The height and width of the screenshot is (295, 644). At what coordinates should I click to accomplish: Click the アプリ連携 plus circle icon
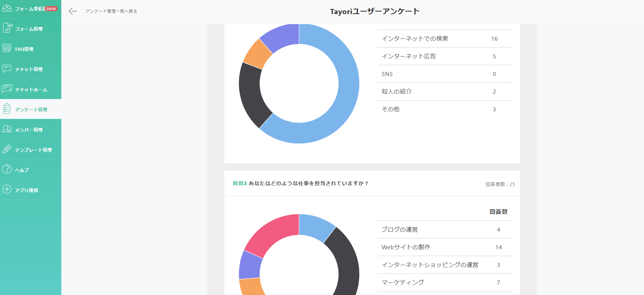[7, 189]
